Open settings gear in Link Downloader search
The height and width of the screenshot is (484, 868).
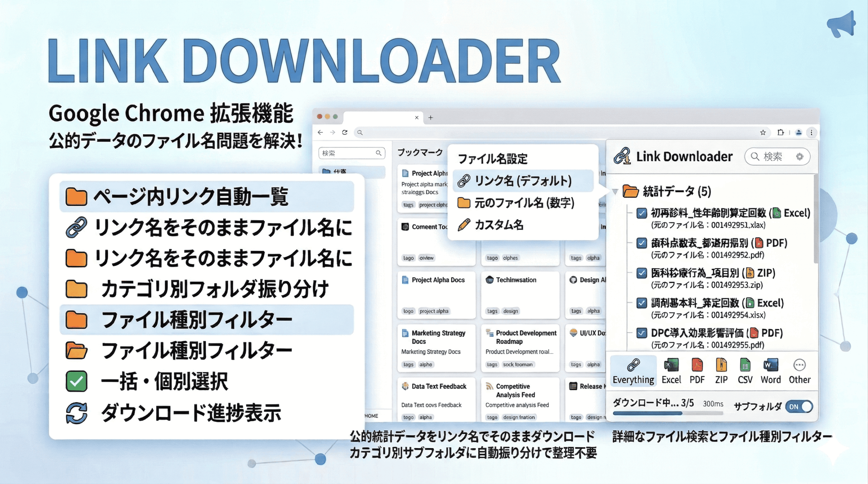point(800,157)
